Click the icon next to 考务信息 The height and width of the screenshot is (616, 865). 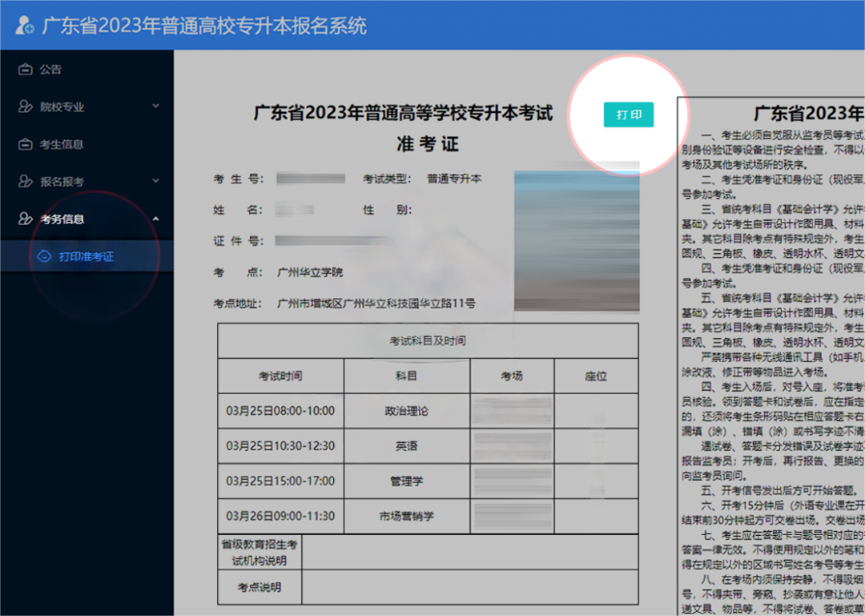coord(25,219)
